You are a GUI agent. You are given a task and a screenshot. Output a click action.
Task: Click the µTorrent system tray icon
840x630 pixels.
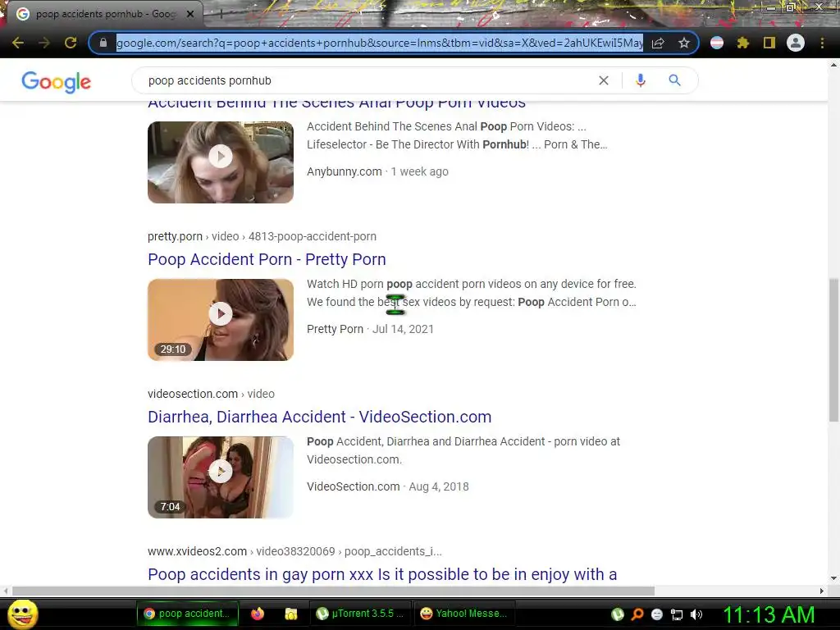click(x=618, y=614)
